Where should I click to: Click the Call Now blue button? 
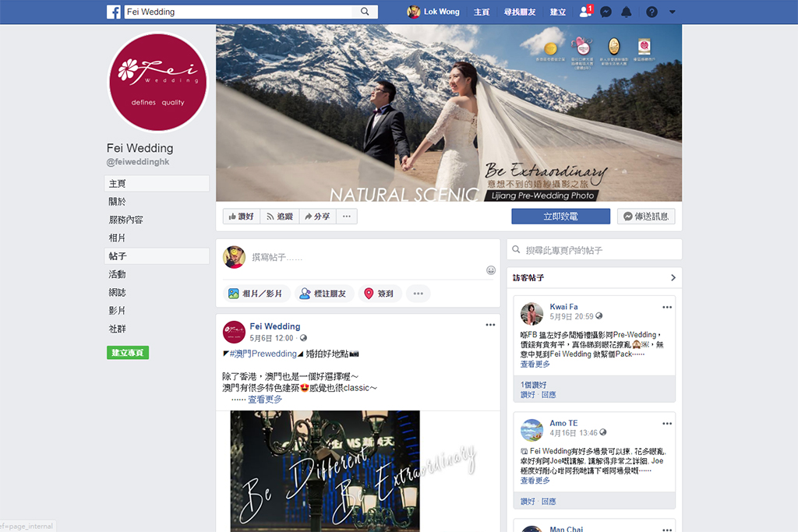pos(560,217)
